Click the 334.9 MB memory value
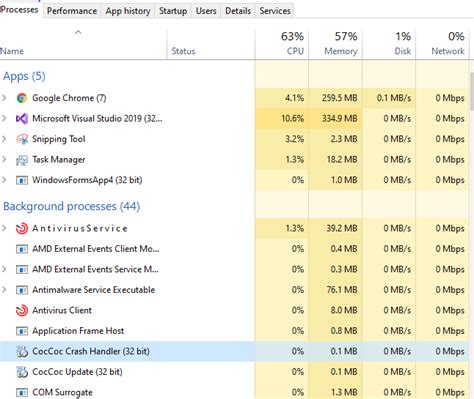The height and width of the screenshot is (399, 474). (339, 119)
